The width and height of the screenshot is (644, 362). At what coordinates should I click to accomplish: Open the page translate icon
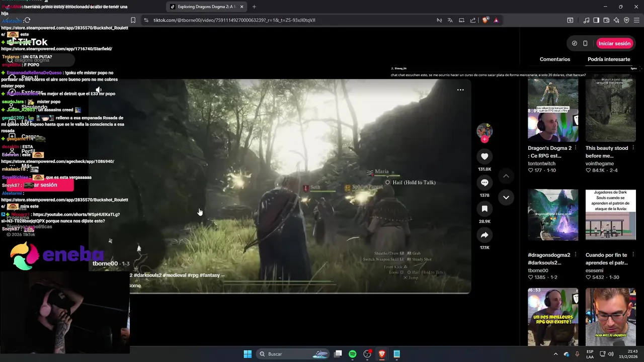pos(450,20)
